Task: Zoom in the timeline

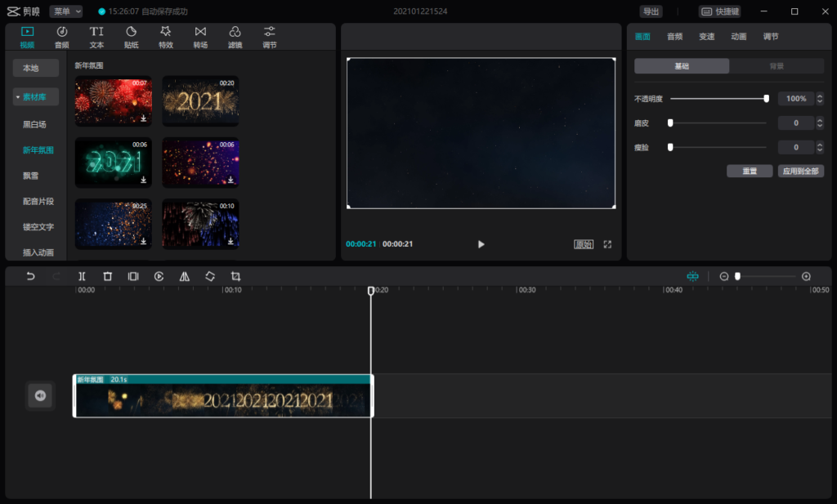Action: [x=806, y=276]
